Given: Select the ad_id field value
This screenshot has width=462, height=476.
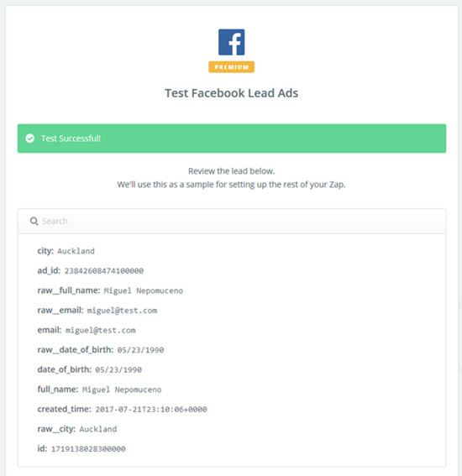Looking at the screenshot, I should [x=104, y=271].
